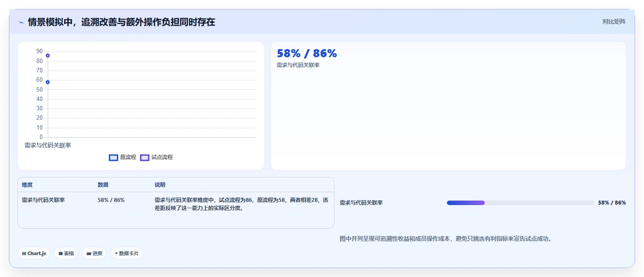This screenshot has width=644, height=277.
Task: Click the 需求与代码关联率 progress bar
Action: [520, 203]
